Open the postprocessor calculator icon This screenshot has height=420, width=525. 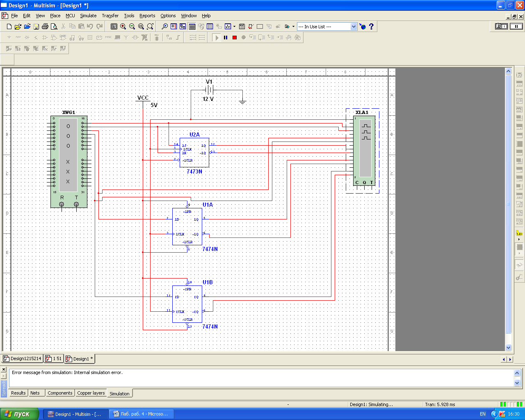(242, 26)
